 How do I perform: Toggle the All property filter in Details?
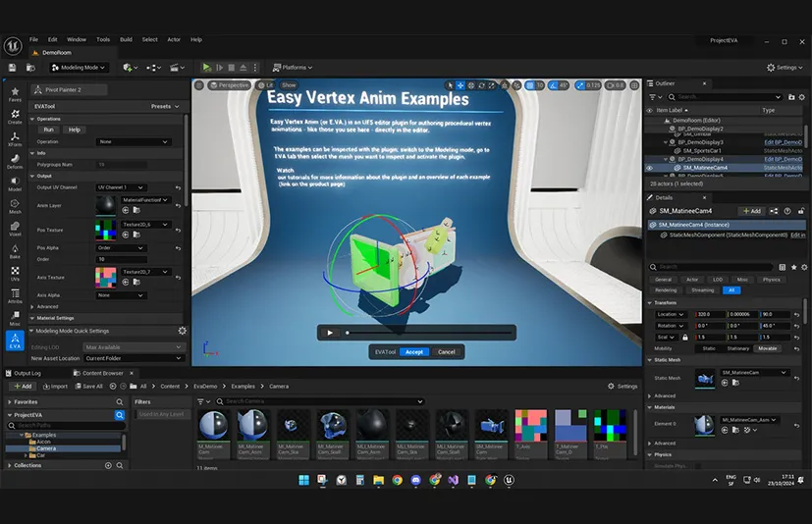[731, 289]
